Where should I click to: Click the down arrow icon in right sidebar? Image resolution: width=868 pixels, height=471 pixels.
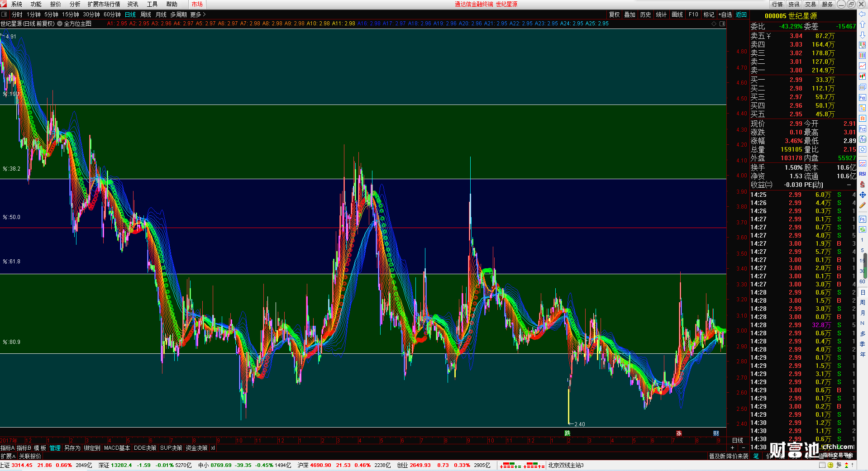click(862, 35)
